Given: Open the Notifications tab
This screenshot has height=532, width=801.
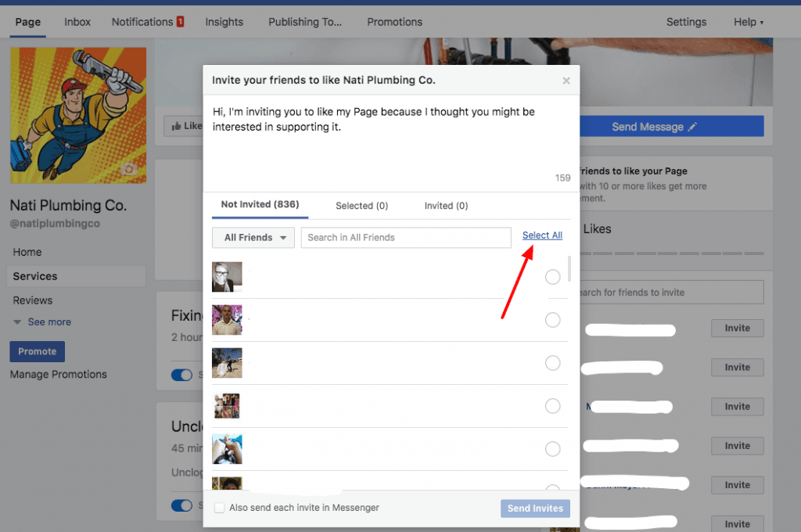Looking at the screenshot, I should (x=142, y=22).
